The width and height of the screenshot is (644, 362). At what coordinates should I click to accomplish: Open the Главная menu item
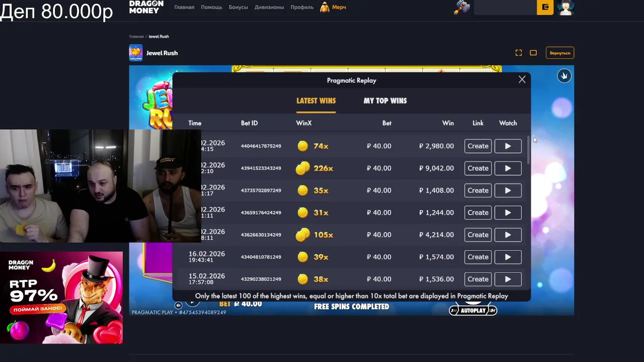click(x=184, y=7)
